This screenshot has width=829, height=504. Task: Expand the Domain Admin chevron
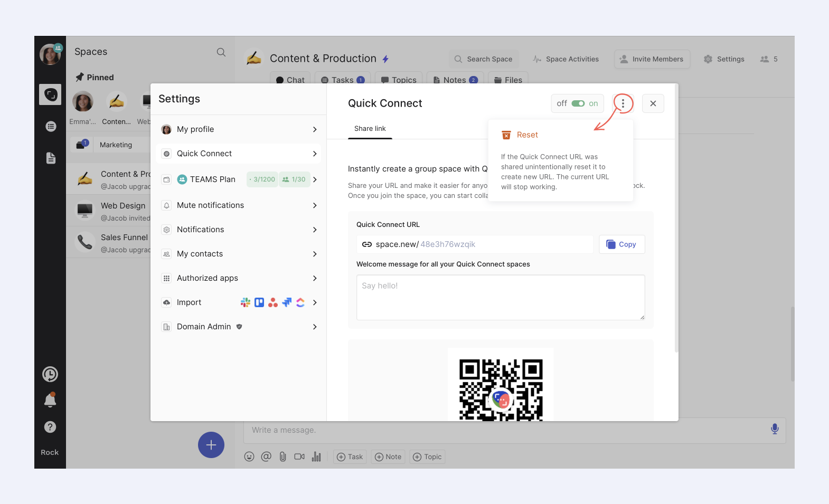point(315,327)
